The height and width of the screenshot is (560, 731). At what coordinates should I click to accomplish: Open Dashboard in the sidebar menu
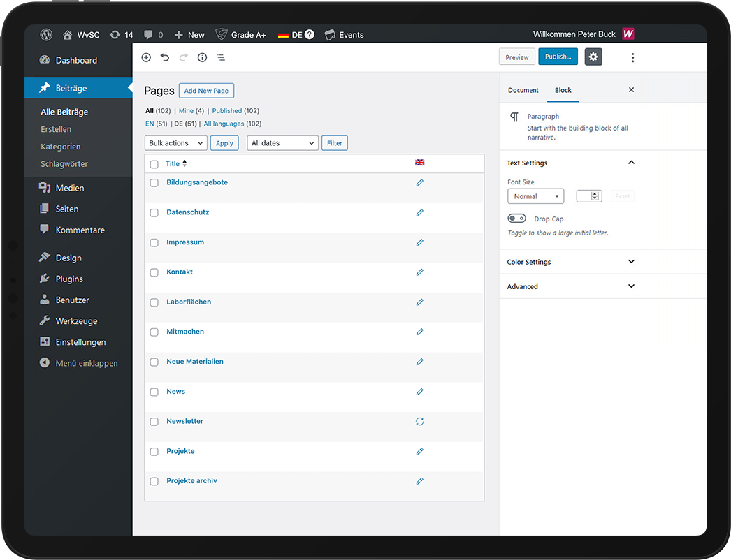point(68,60)
